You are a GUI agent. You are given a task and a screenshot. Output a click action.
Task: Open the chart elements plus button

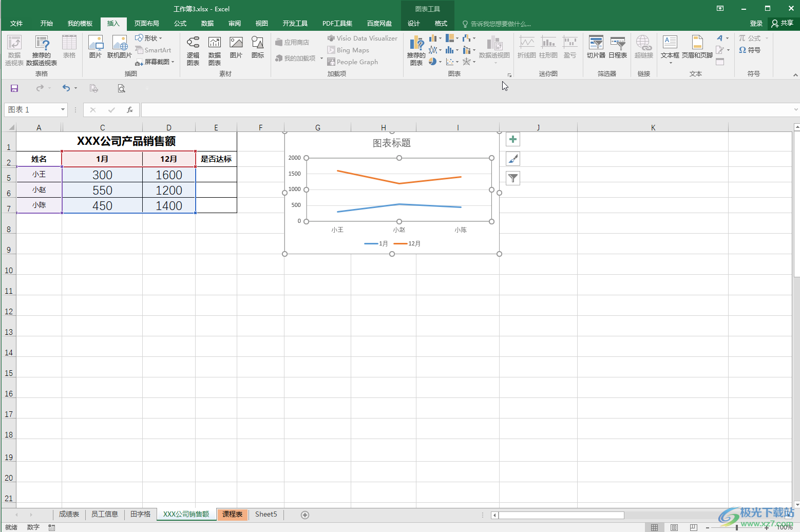[513, 139]
